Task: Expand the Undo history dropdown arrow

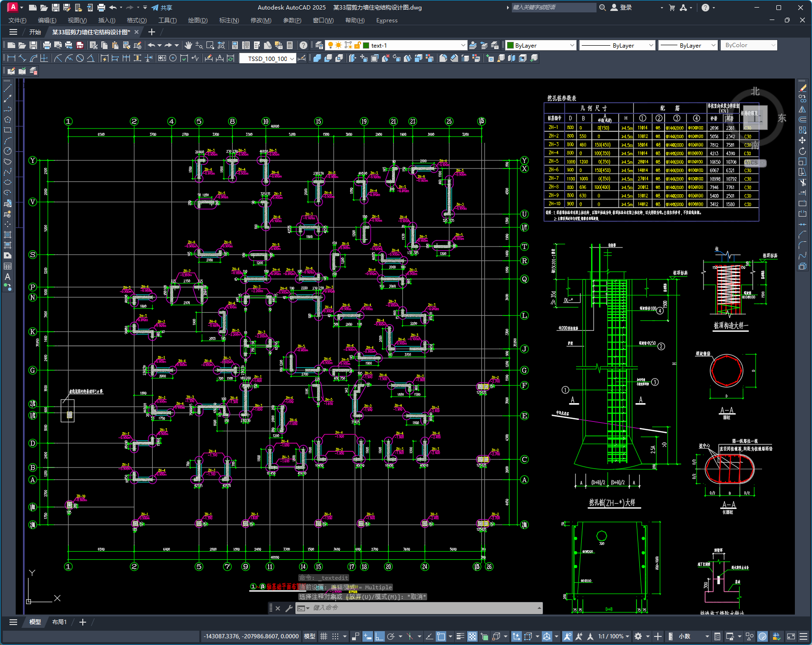Action: point(159,45)
